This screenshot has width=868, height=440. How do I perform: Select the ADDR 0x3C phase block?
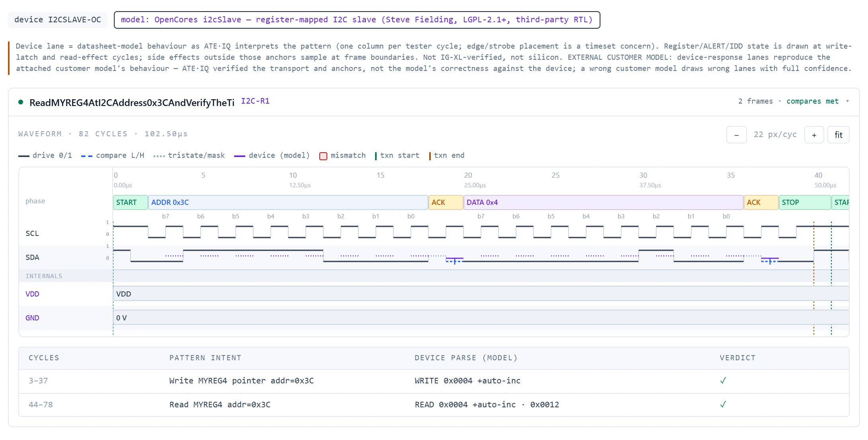288,202
